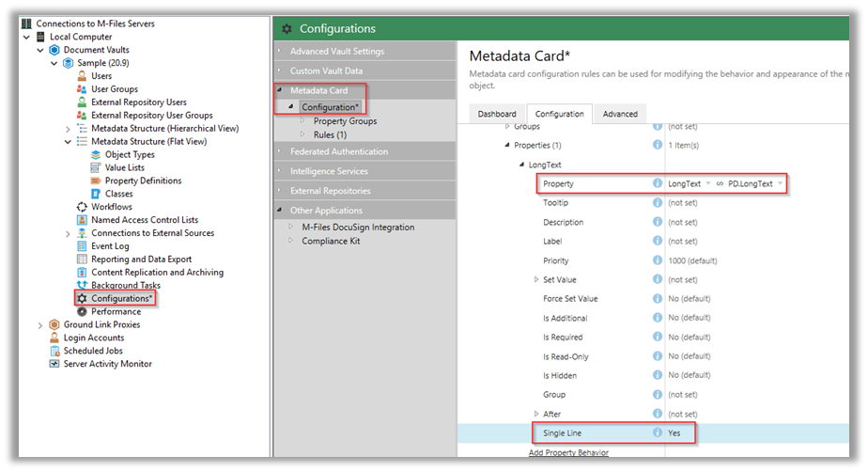Image resolution: width=868 pixels, height=472 pixels.
Task: Click Named Access Control Lists icon
Action: 82,220
